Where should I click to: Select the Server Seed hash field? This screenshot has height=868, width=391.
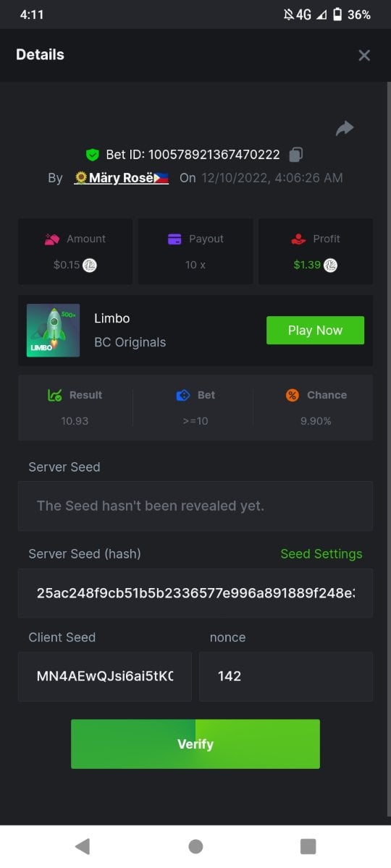pyautogui.click(x=195, y=593)
